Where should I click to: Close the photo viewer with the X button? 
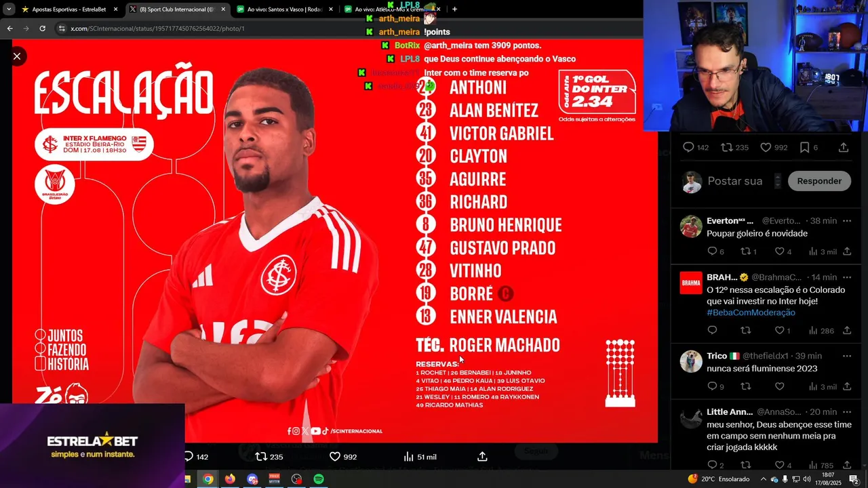pos(17,56)
